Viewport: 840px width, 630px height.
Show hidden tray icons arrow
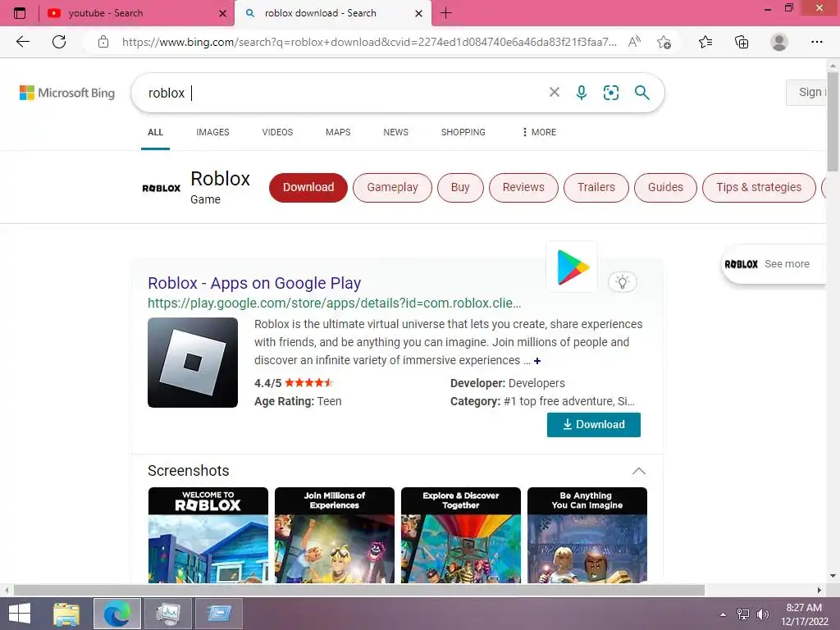tap(724, 614)
